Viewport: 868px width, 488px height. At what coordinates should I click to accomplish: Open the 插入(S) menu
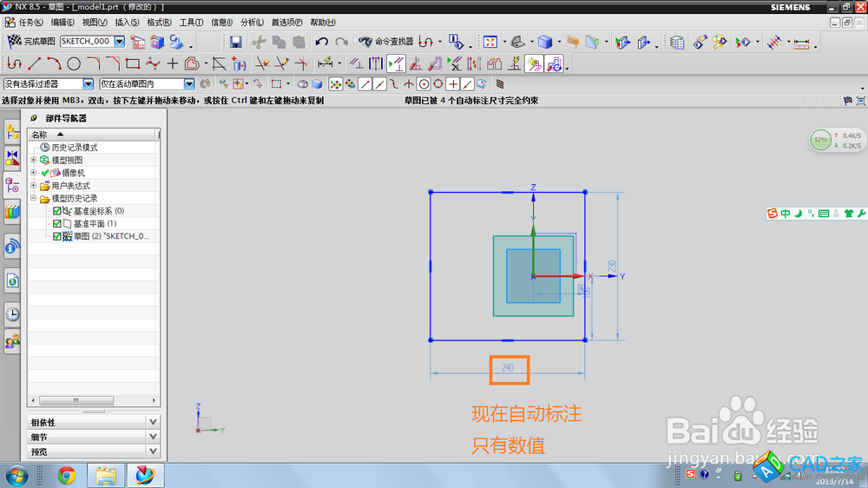tap(127, 23)
